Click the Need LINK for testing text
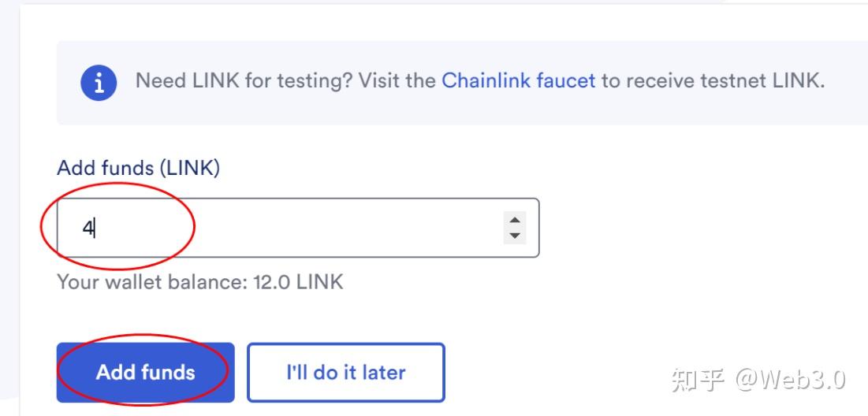 point(244,81)
